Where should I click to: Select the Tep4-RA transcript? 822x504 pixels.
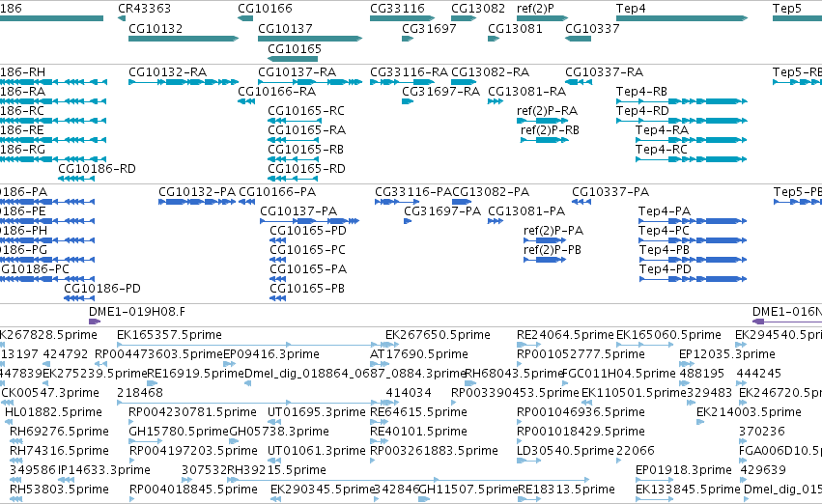(692, 140)
